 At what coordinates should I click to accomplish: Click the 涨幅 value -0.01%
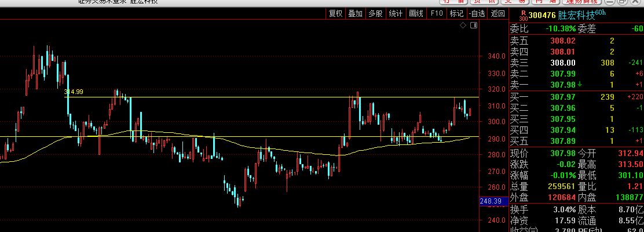(563, 176)
